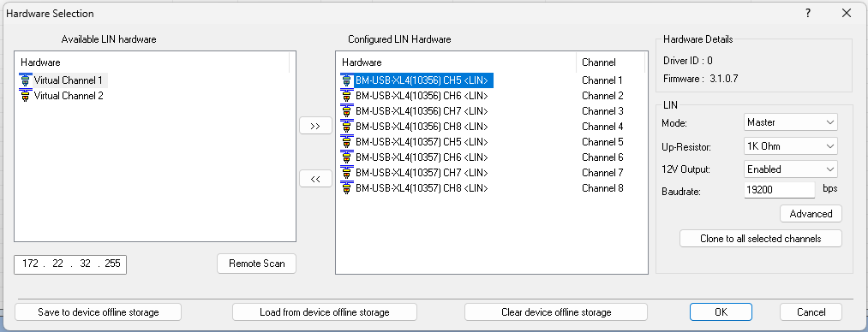Open the Up-Resistor dropdown showing 1K Ohm
The image size is (868, 332).
[791, 145]
